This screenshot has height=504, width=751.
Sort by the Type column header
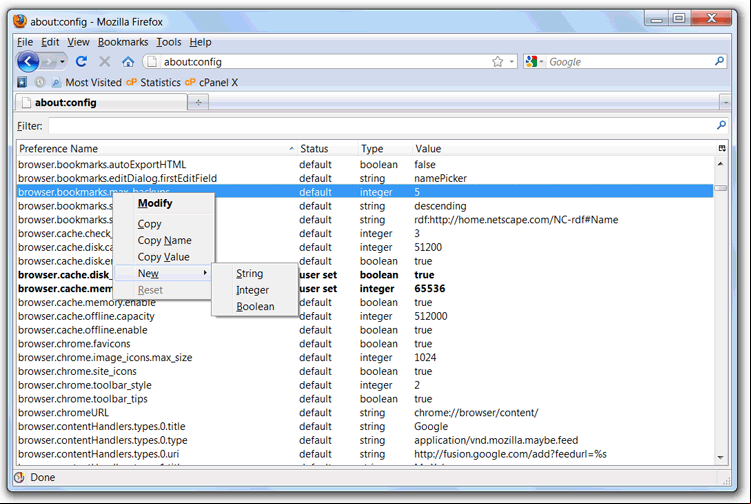click(x=385, y=149)
